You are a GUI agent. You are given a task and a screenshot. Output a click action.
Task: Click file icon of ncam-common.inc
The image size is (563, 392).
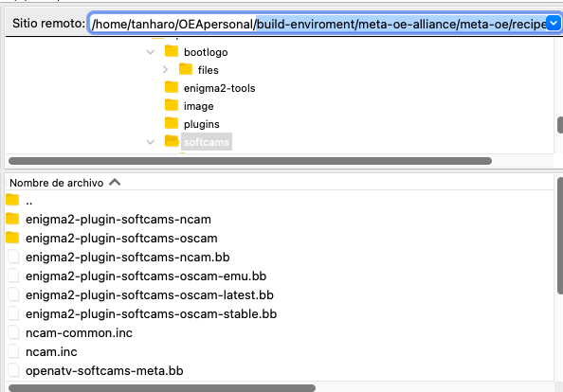tap(13, 333)
